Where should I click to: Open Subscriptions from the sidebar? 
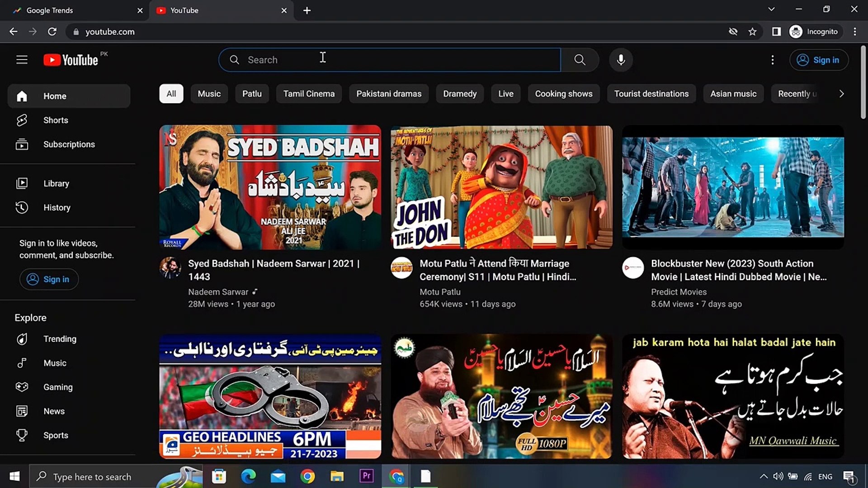pyautogui.click(x=69, y=144)
